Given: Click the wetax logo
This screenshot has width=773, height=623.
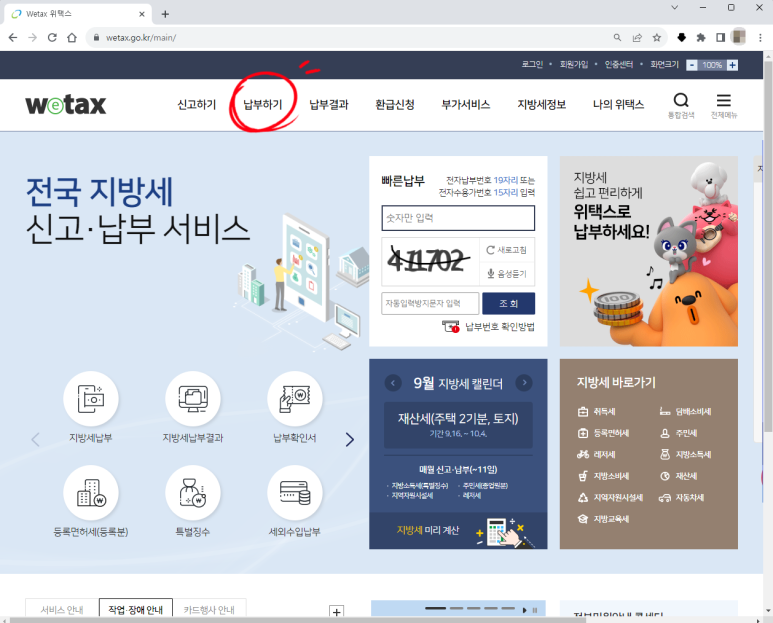Looking at the screenshot, I should tap(66, 104).
